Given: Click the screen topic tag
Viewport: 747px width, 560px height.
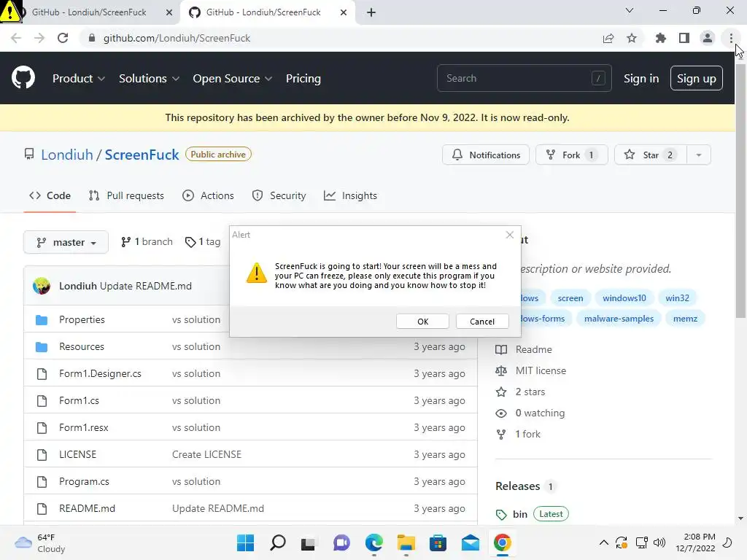Looking at the screenshot, I should point(570,298).
